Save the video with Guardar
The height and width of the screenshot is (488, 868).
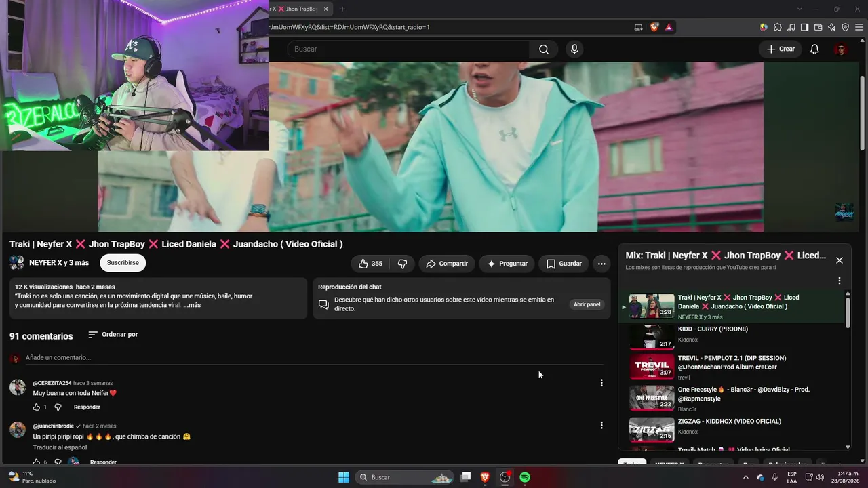[x=564, y=264]
